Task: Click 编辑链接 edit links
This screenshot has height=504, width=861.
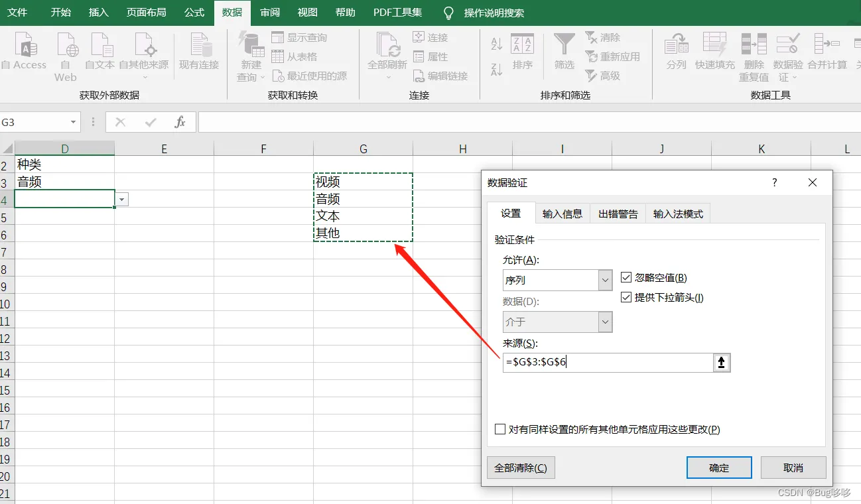Action: [440, 76]
